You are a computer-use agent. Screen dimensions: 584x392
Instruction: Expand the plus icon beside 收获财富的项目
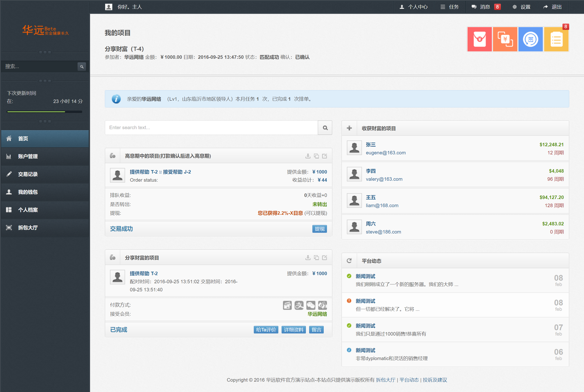tap(349, 128)
